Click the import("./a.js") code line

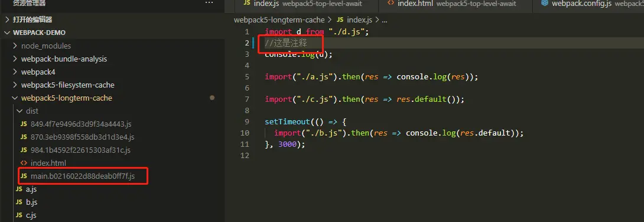pos(372,77)
